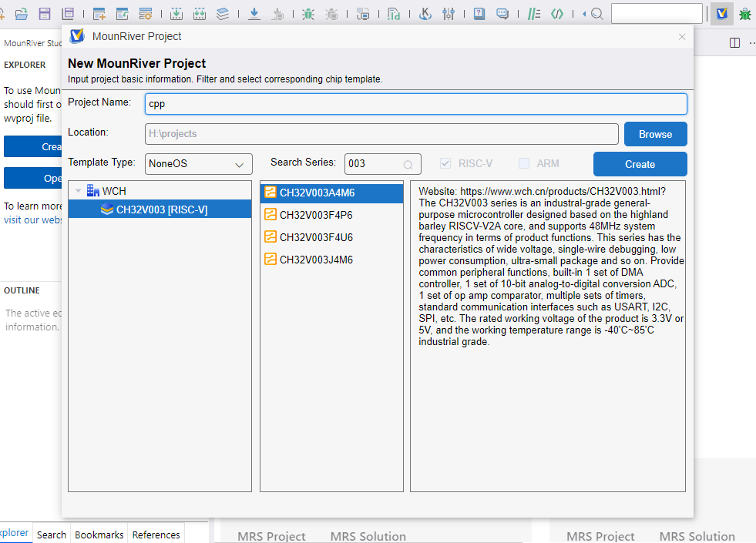
Task: Click the Location path field
Action: [x=381, y=134]
